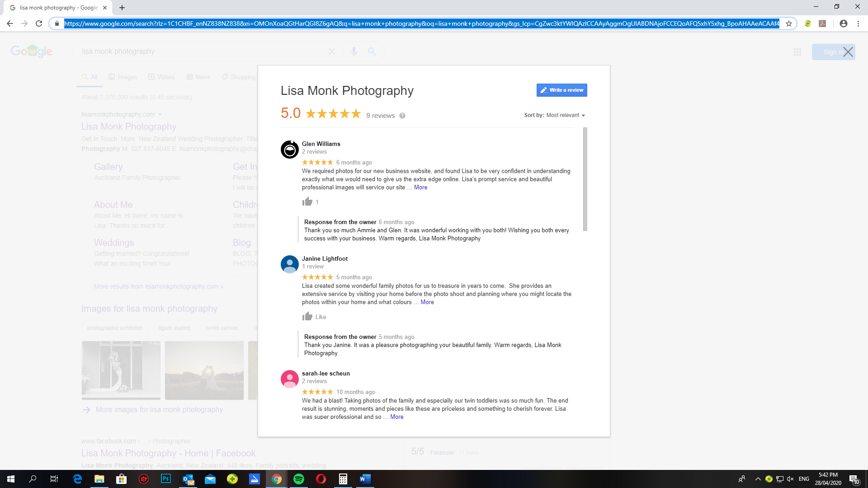Click the reviews dialog scrollbar

[585, 179]
